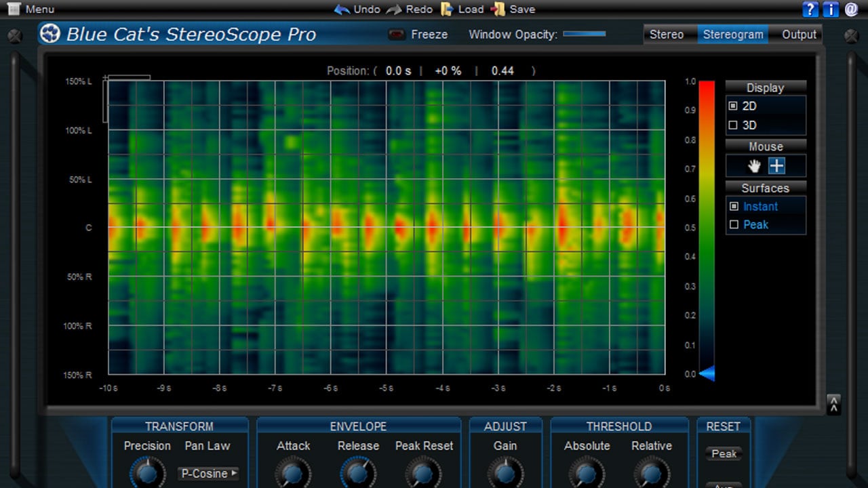The height and width of the screenshot is (488, 868).
Task: Click the Save text label
Action: (x=522, y=9)
